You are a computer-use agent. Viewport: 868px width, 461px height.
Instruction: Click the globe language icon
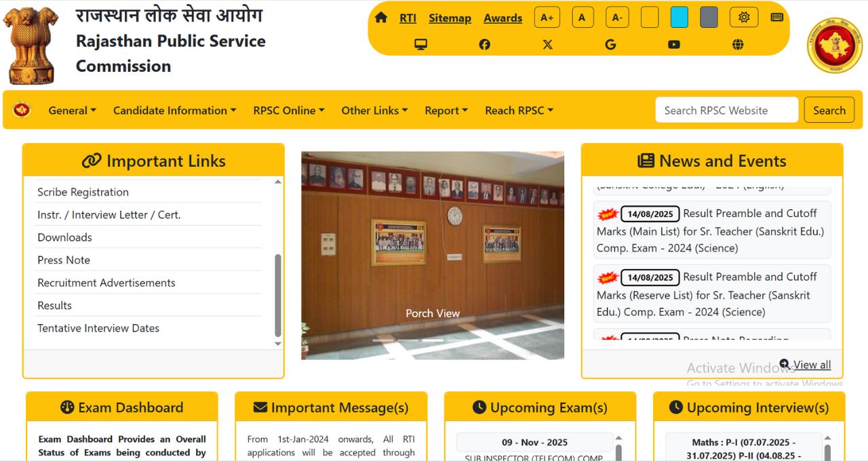738,45
